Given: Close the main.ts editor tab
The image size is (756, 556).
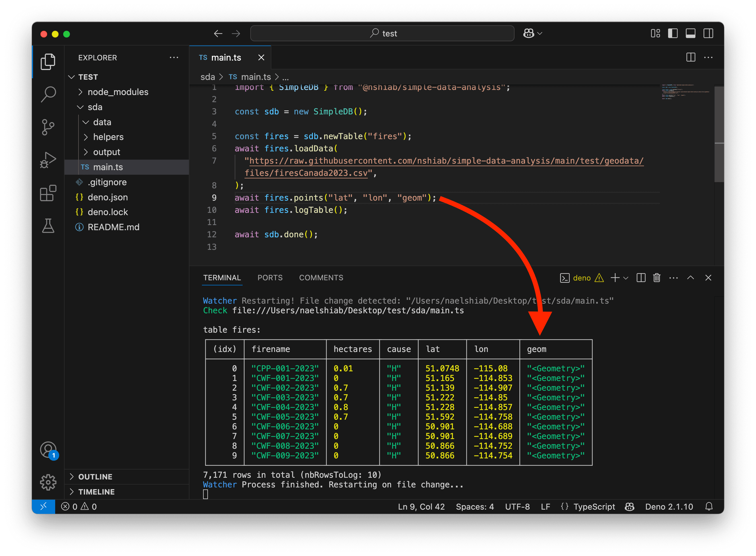Looking at the screenshot, I should click(261, 57).
